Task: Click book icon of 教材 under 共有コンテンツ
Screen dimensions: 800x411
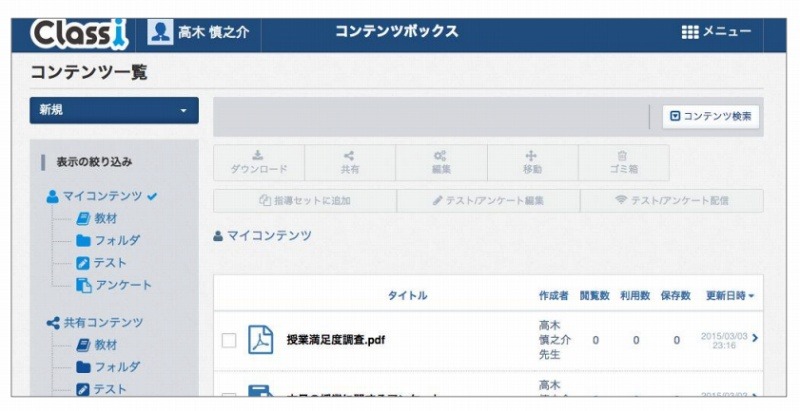Action: [x=83, y=345]
